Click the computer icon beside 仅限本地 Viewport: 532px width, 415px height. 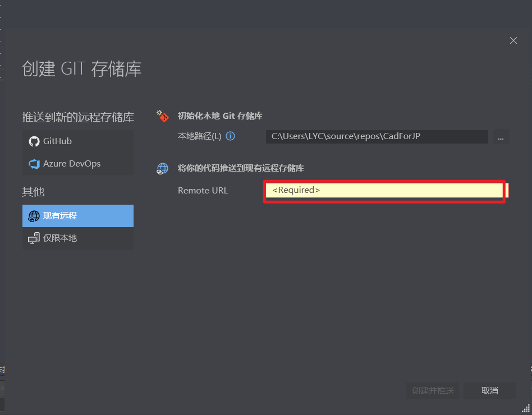pyautogui.click(x=35, y=238)
